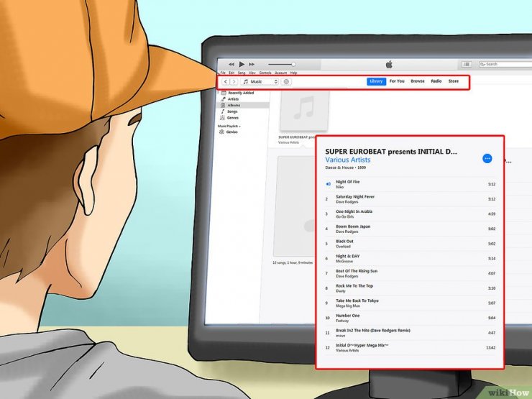
Task: Select the track Rock Me To The Top
Action: pos(411,288)
